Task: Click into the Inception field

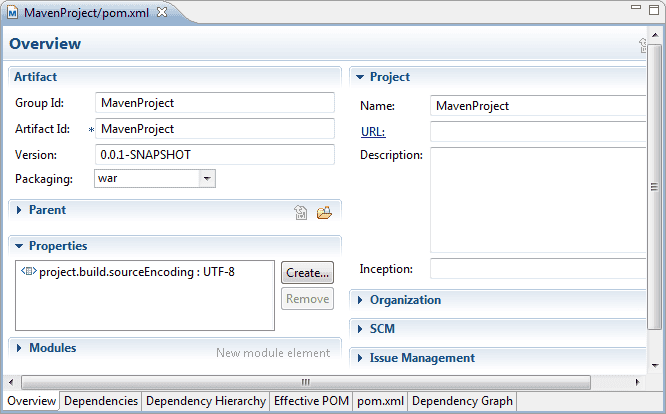Action: click(538, 269)
